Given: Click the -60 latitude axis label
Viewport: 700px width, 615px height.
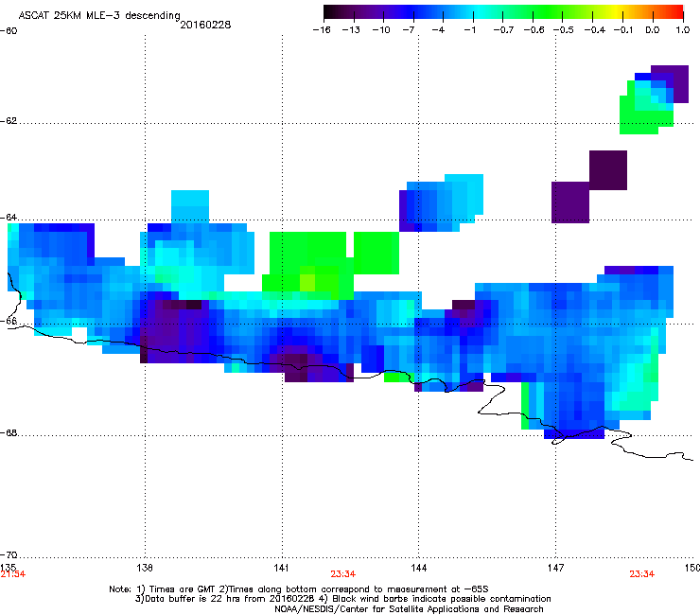Looking at the screenshot, I should pyautogui.click(x=9, y=31).
